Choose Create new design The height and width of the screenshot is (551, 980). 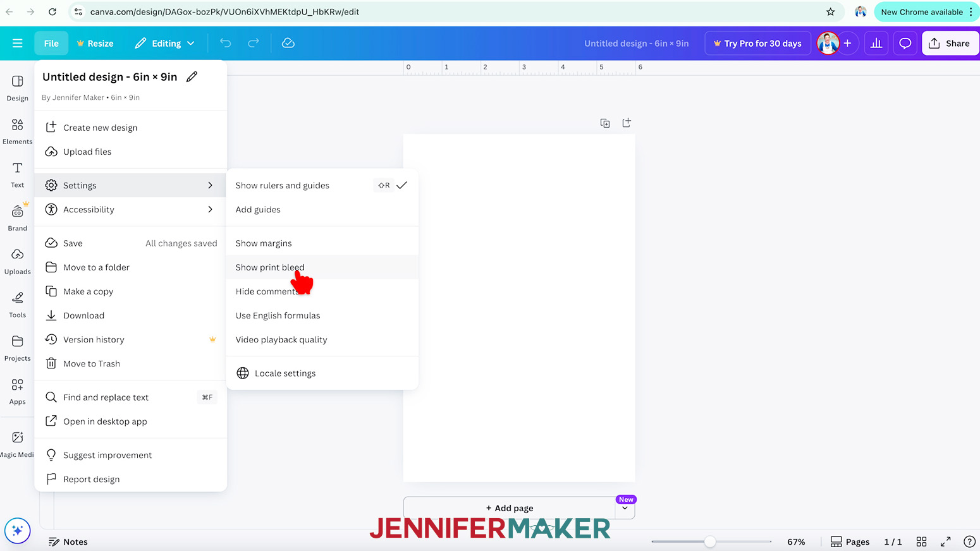(130, 128)
